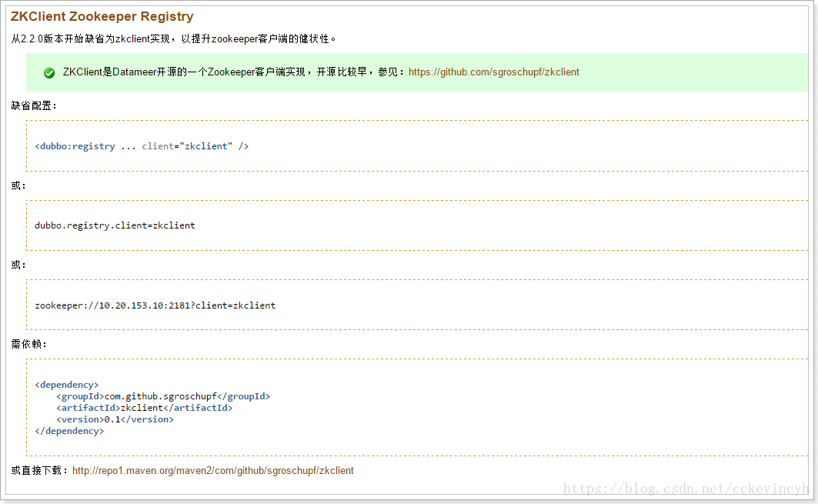Click the artifactId zkclient line

coord(144,408)
